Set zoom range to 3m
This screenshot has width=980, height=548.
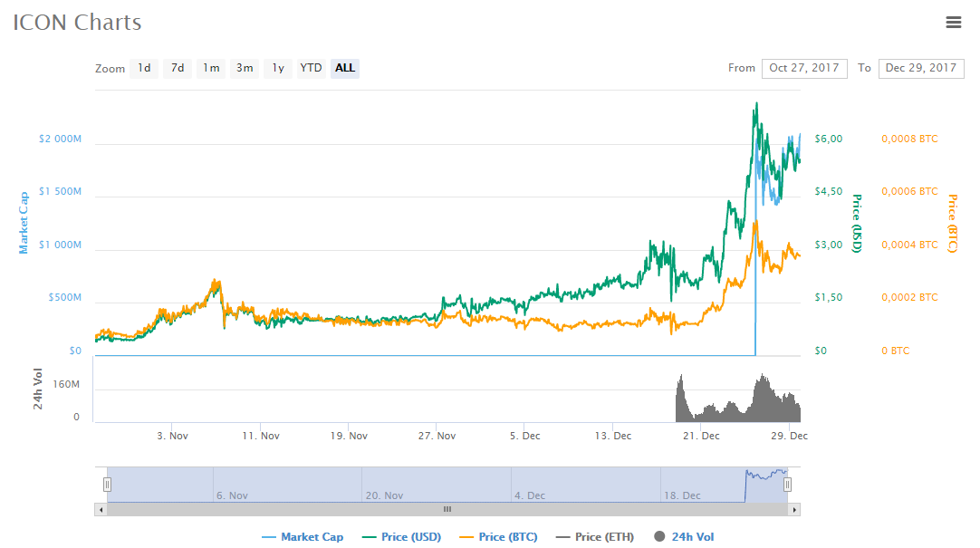[x=245, y=68]
